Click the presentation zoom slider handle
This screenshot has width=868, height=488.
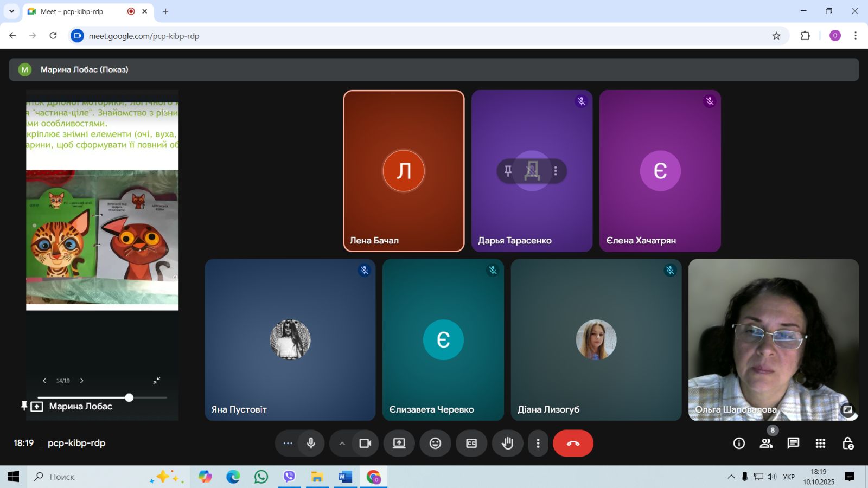[x=129, y=397]
